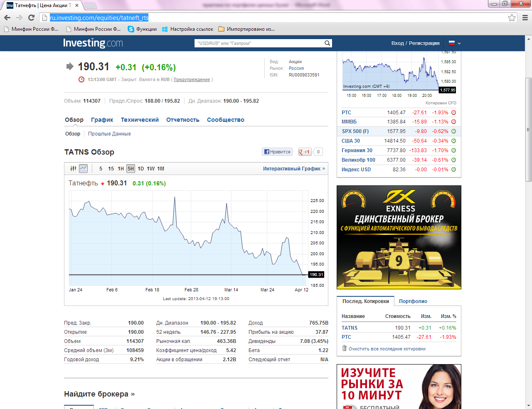This screenshot has width=532, height=409.
Task: Switch to the Отчетность tab
Action: (183, 120)
